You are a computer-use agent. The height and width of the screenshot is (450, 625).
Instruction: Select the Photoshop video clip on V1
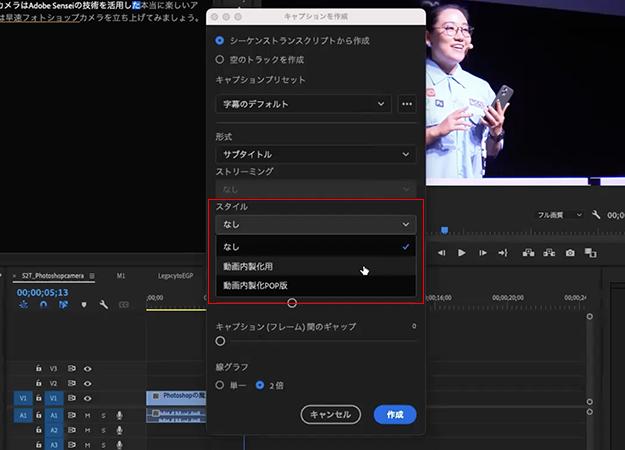tap(176, 398)
